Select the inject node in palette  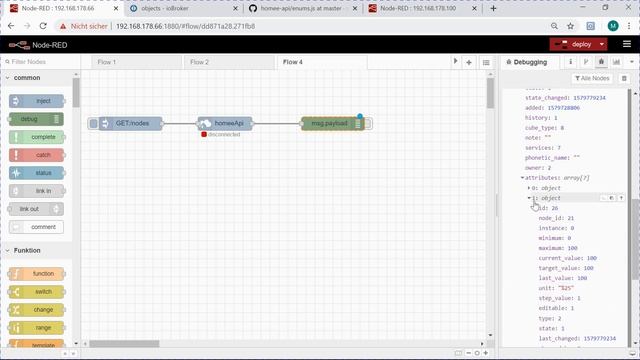point(37,101)
